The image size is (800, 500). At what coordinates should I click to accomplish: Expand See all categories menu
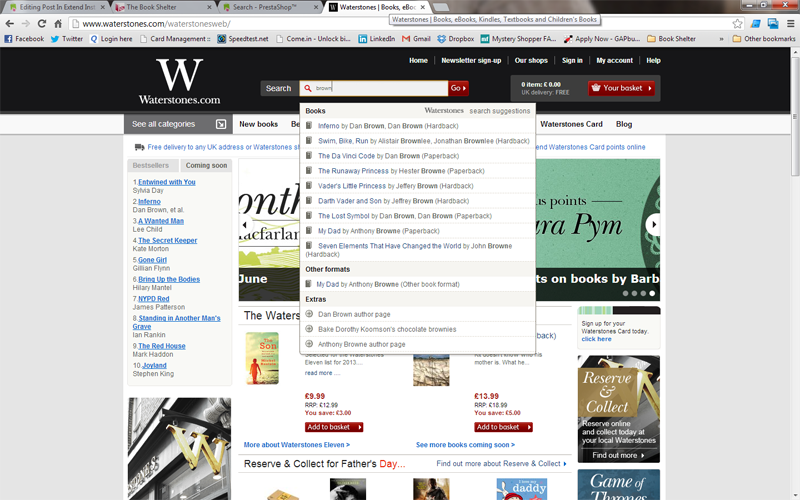179,124
